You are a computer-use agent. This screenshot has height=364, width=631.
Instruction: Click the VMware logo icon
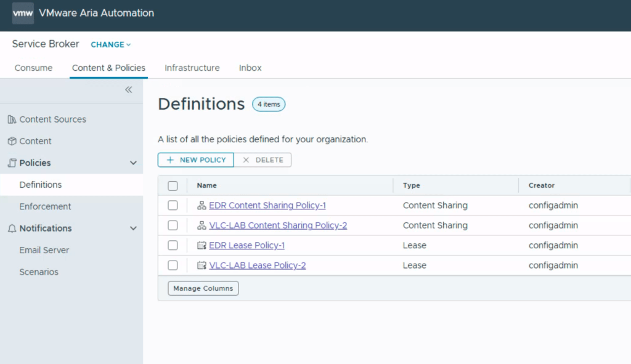point(23,13)
